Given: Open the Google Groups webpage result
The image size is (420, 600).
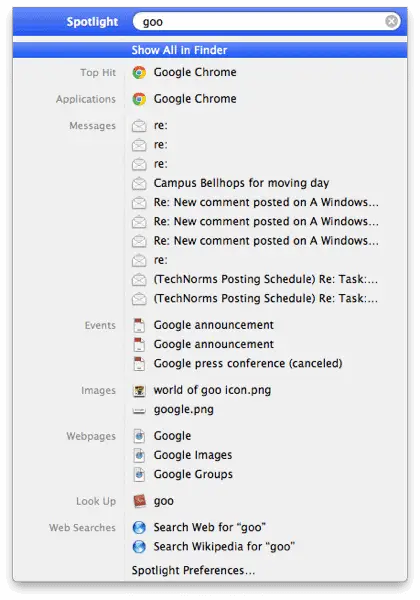Looking at the screenshot, I should pos(193,474).
